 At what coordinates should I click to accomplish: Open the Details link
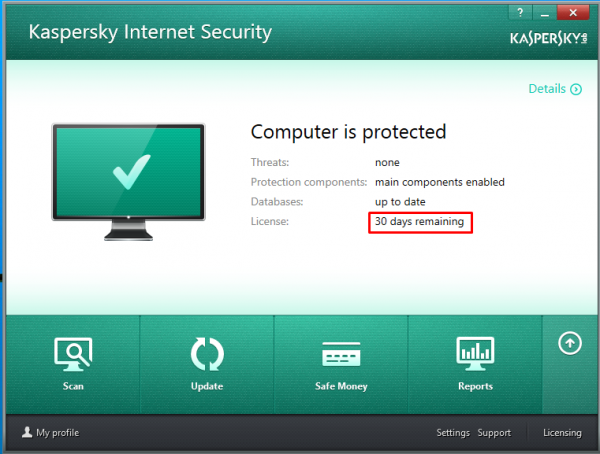point(547,89)
